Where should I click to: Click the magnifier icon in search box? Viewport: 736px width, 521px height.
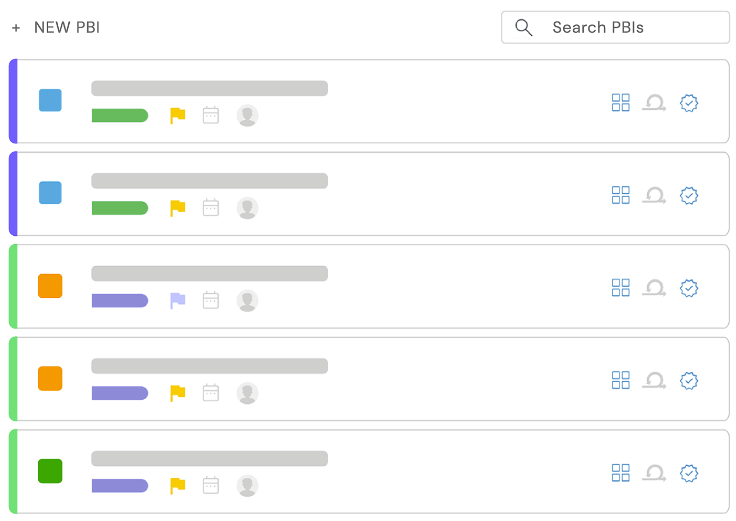pyautogui.click(x=523, y=28)
